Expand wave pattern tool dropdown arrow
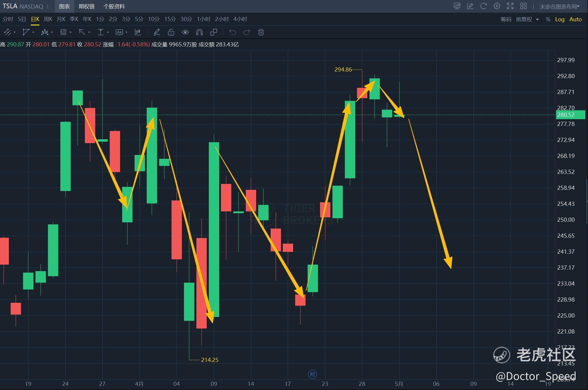The height and width of the screenshot is (390, 588). tap(52, 32)
